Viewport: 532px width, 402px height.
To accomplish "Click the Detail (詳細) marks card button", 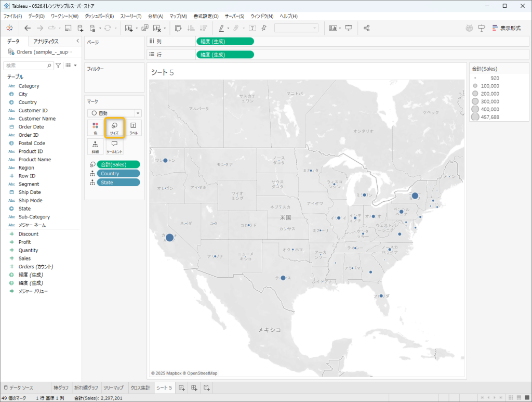I will click(95, 147).
